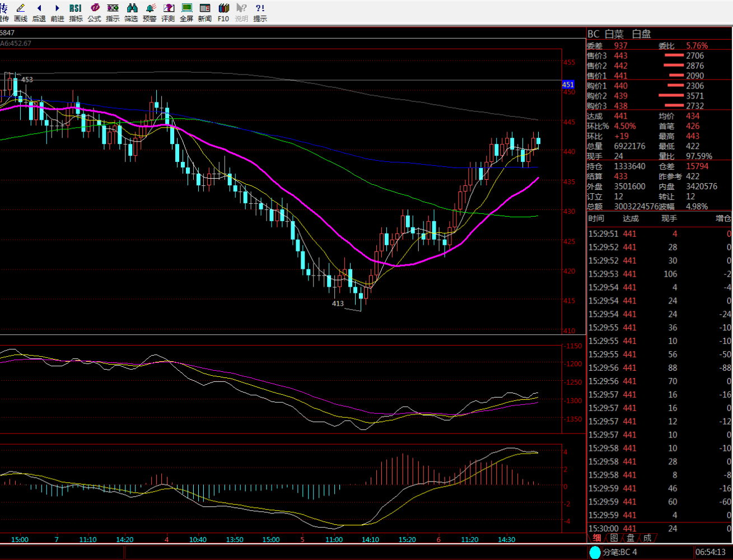Click the 分笔:BC 4 status field
Image resolution: width=733 pixels, height=560 pixels.
[620, 552]
